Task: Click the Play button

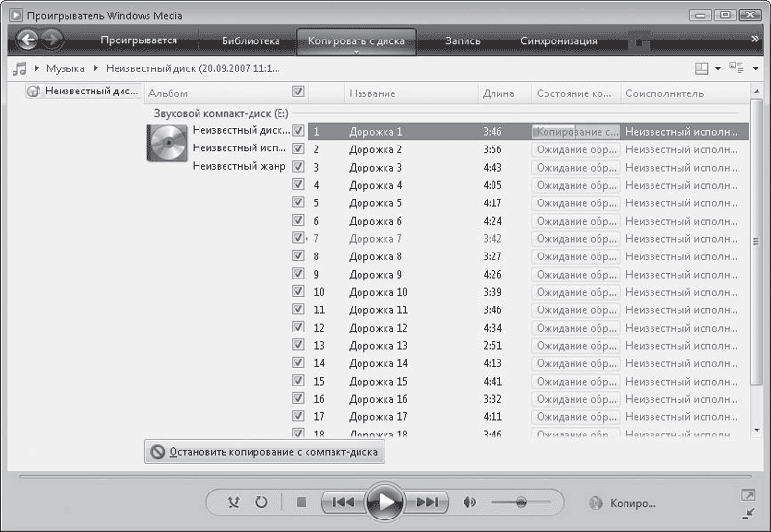Action: click(x=385, y=502)
